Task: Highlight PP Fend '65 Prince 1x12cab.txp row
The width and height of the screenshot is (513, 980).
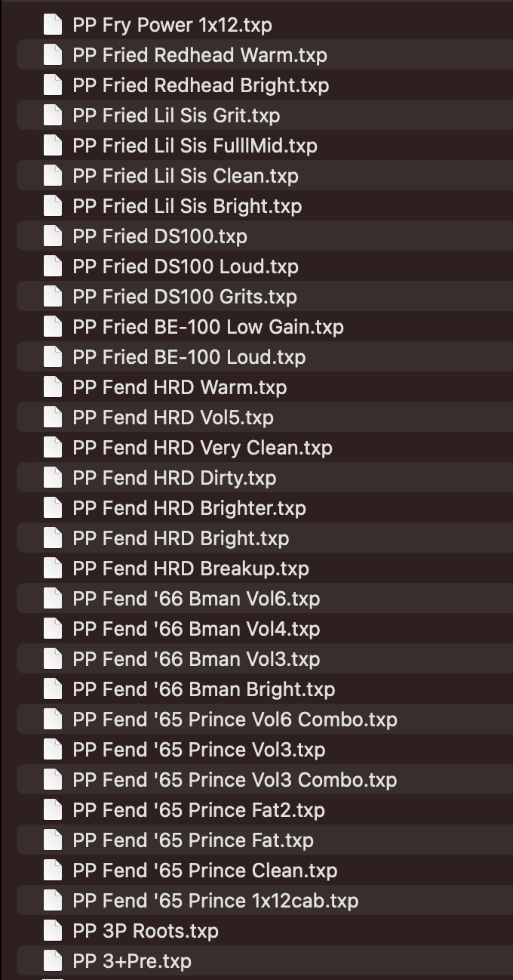Action: click(215, 901)
